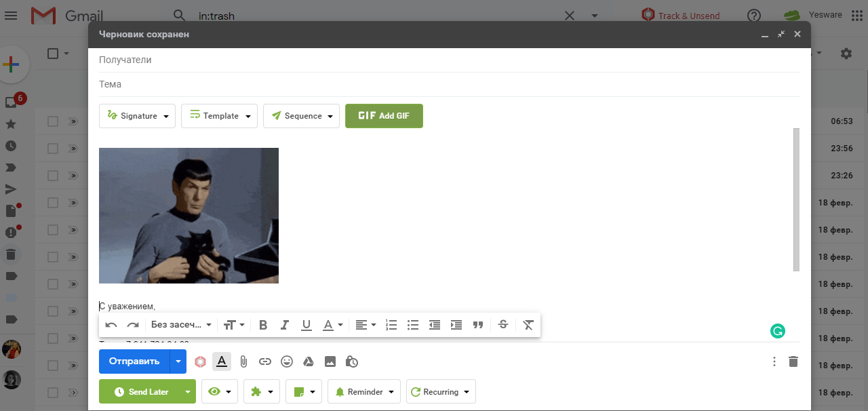This screenshot has height=411, width=868.
Task: Apply quote formatting
Action: click(x=478, y=325)
